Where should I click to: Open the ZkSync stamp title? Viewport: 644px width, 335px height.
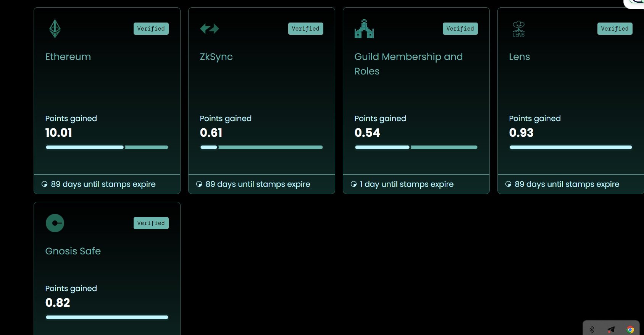pyautogui.click(x=216, y=57)
